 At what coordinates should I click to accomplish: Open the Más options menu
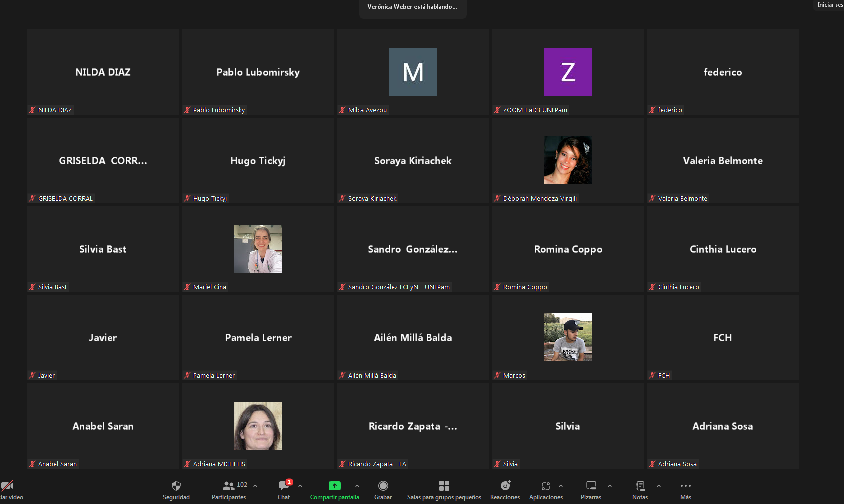tap(686, 490)
